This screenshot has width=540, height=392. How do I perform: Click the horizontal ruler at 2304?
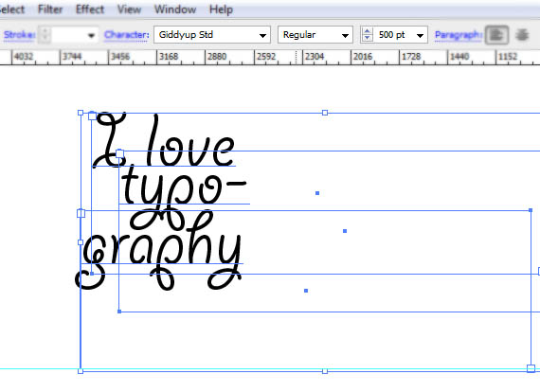click(315, 57)
